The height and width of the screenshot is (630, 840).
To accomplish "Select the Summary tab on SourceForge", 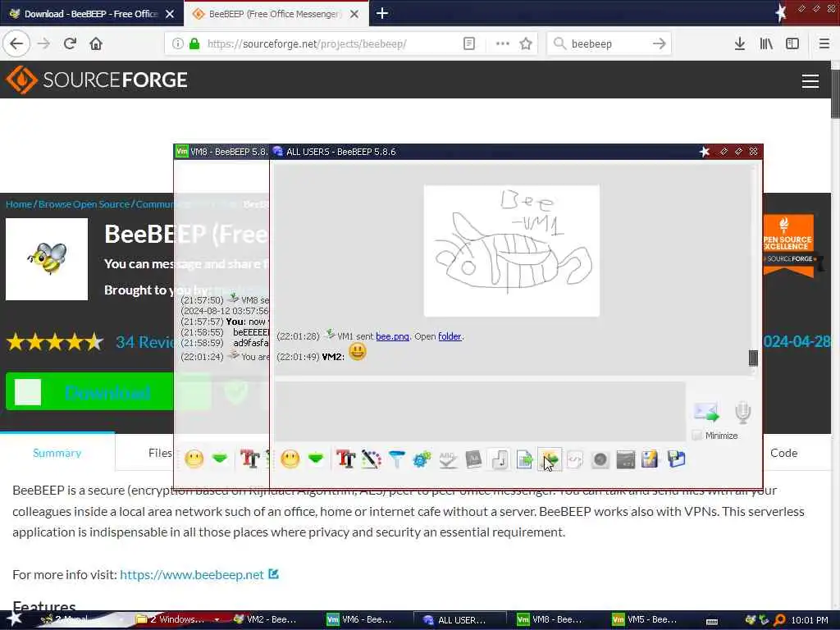I will (x=57, y=453).
